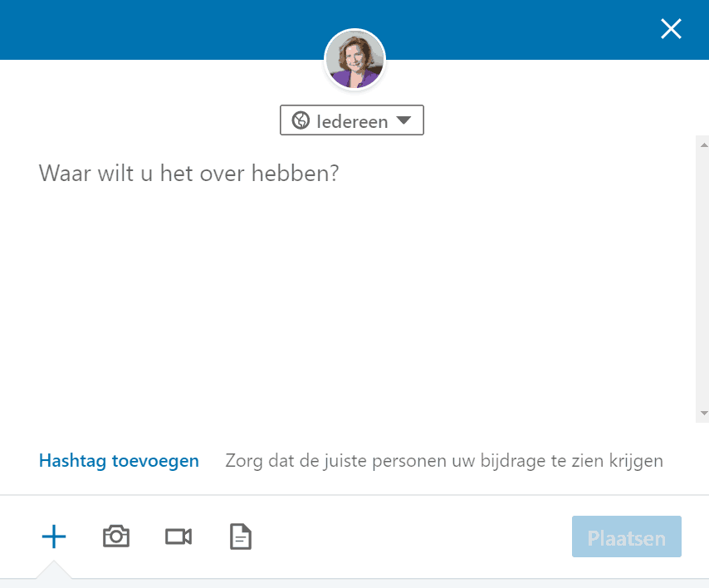Click the Iedereen label text

[352, 121]
